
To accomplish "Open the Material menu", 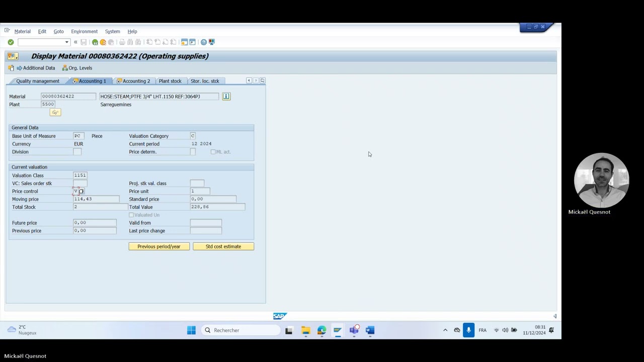I will pos(22,31).
